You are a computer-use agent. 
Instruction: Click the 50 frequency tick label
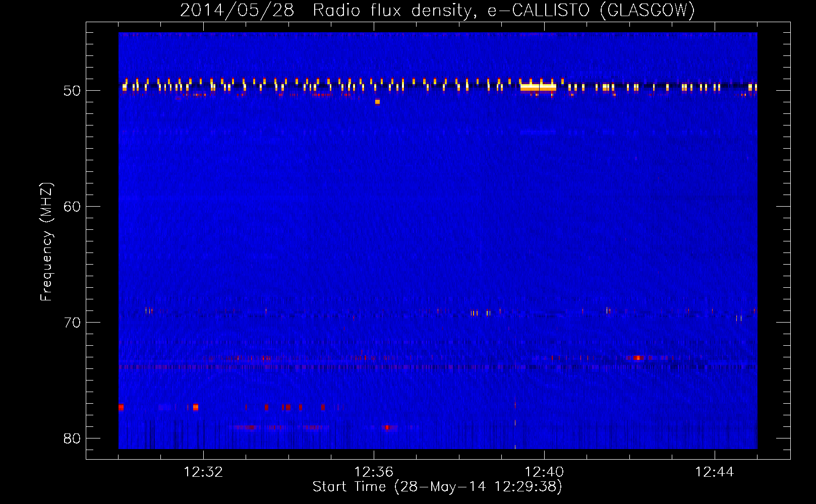click(72, 91)
